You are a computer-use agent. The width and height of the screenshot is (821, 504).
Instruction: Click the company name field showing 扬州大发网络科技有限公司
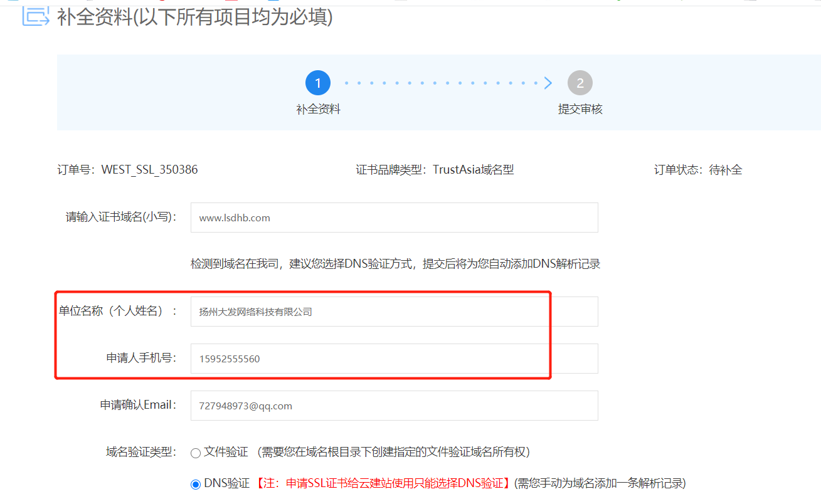(x=394, y=311)
